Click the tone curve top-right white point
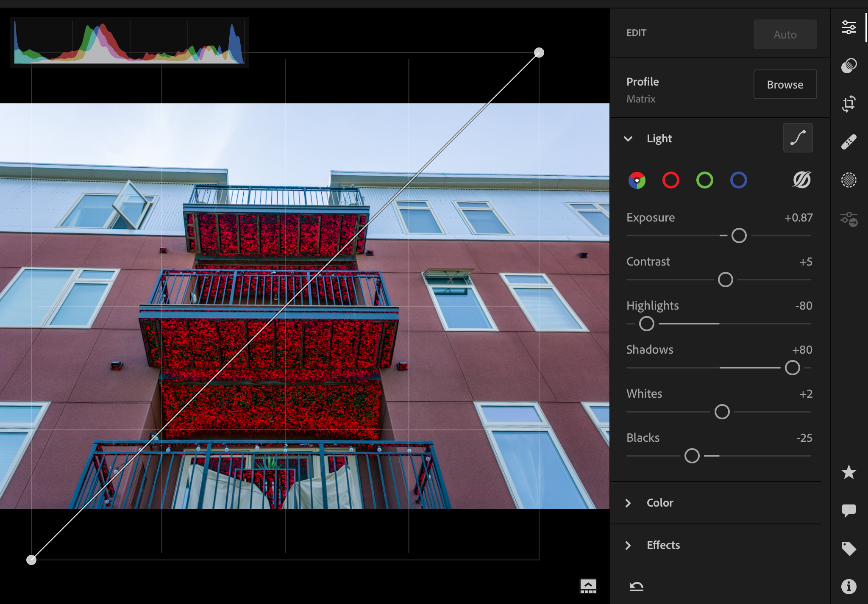This screenshot has width=868, height=604. point(539,53)
